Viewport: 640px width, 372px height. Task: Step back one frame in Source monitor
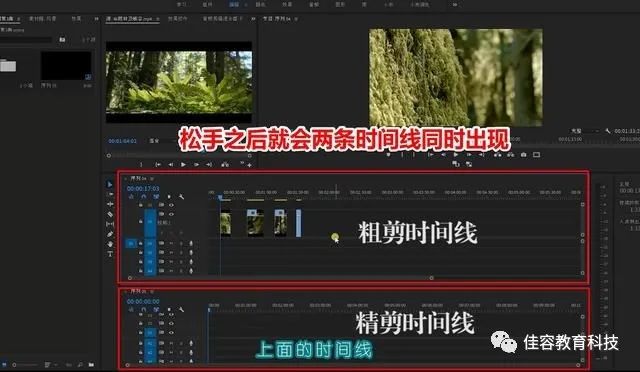point(171,165)
